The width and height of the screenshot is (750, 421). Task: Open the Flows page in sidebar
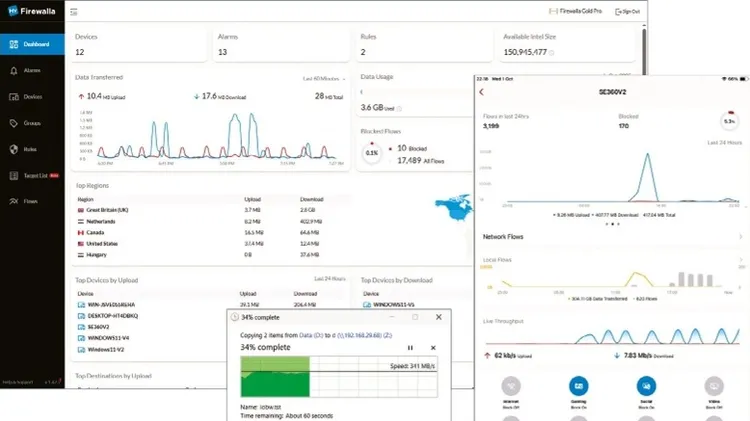[x=31, y=201]
